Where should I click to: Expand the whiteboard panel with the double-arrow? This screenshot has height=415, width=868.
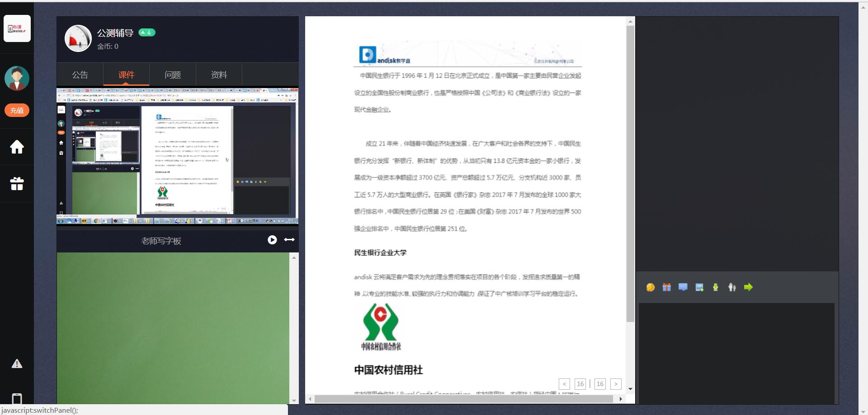coord(289,240)
